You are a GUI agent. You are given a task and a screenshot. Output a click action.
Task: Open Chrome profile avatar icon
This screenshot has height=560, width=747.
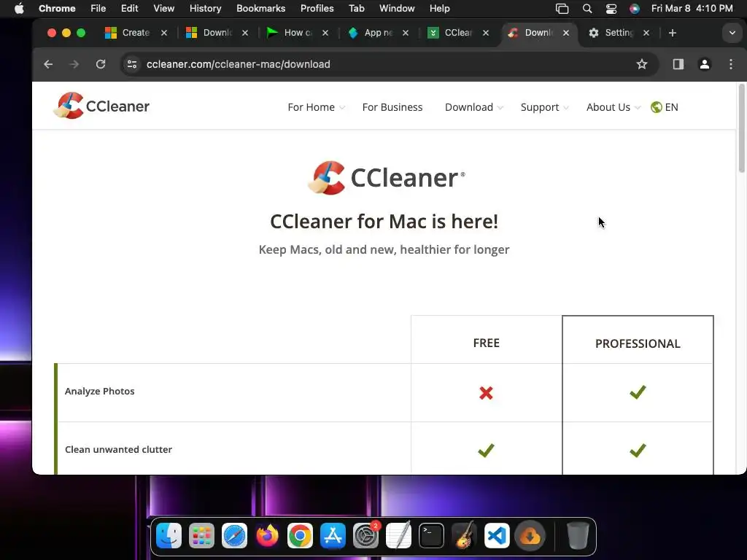point(705,64)
